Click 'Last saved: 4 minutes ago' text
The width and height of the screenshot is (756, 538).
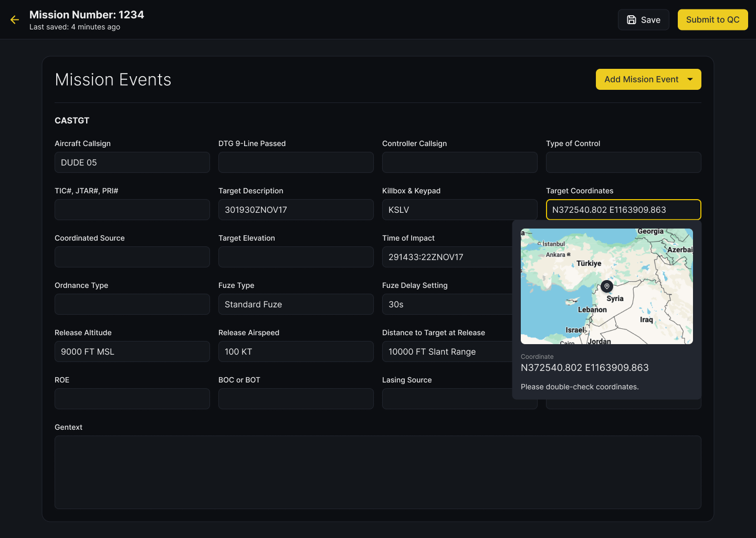[75, 27]
